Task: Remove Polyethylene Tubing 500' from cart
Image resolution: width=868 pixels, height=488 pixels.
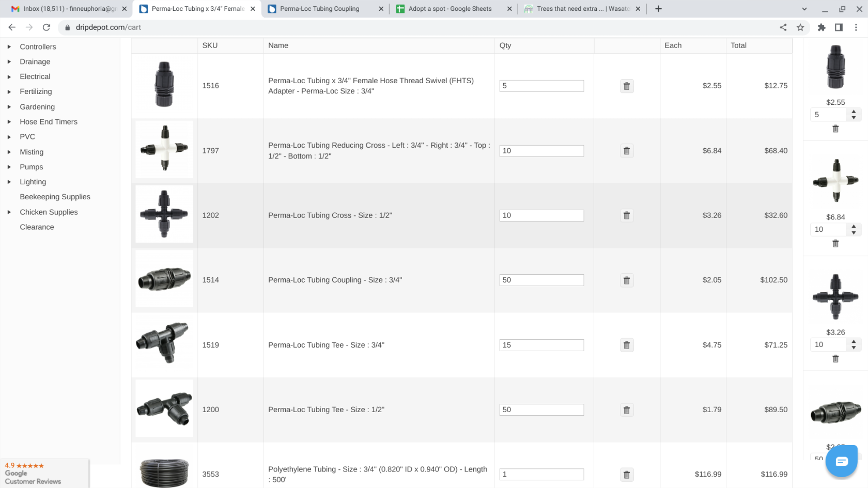Action: [x=626, y=475]
